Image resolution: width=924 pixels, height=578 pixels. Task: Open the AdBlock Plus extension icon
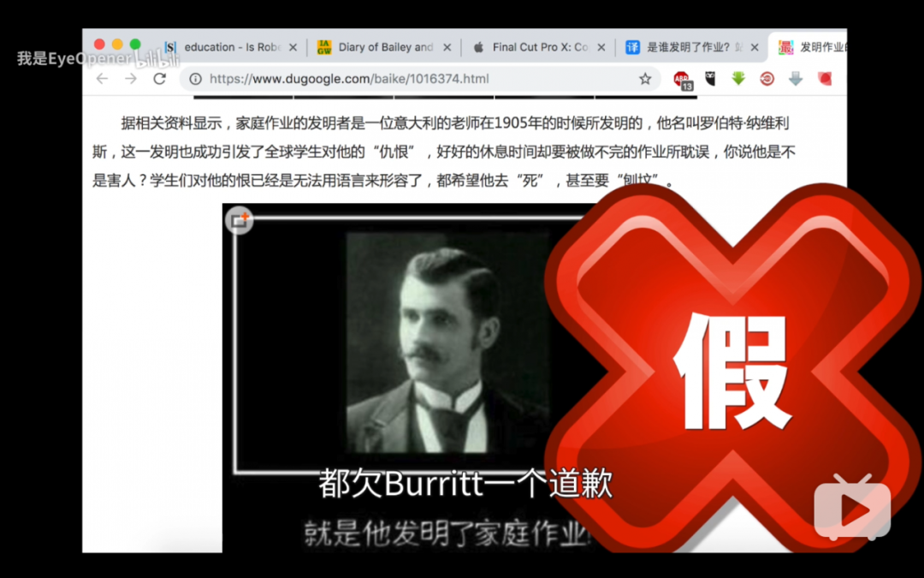pos(682,79)
